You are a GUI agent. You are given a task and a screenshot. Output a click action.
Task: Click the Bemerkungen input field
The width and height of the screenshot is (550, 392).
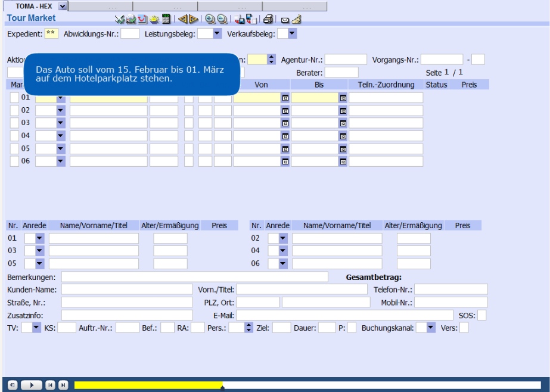click(195, 276)
